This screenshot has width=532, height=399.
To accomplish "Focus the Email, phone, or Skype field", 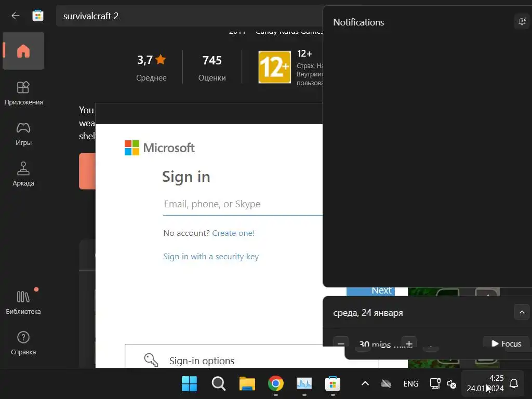I will [243, 204].
